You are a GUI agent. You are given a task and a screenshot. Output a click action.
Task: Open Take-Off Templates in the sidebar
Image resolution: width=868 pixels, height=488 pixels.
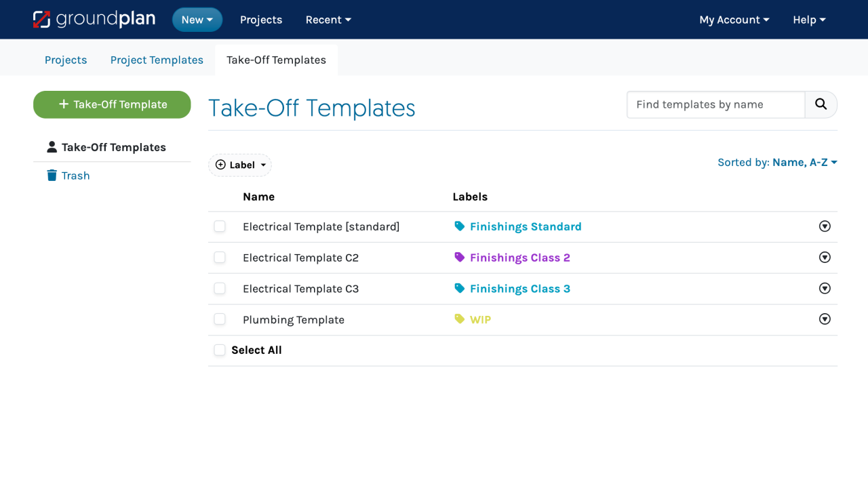[112, 147]
